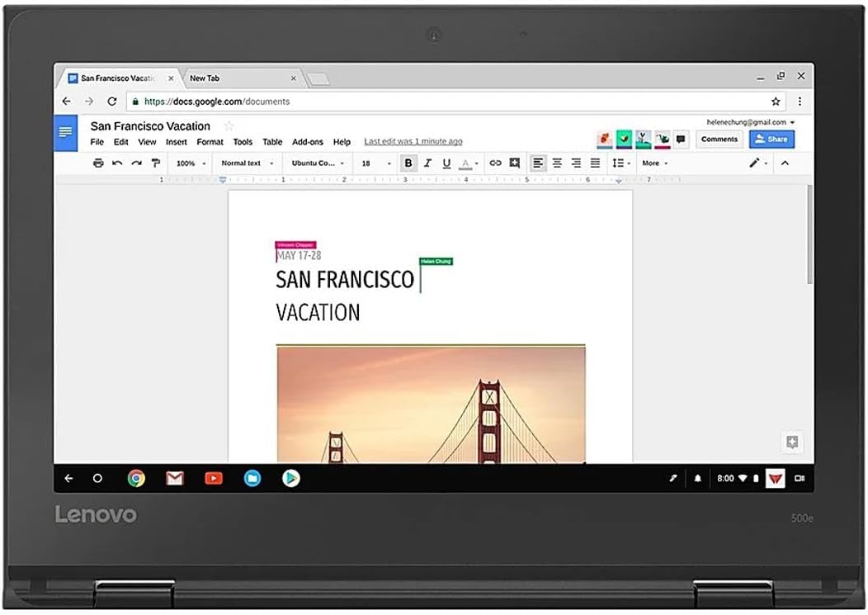The width and height of the screenshot is (868, 615).
Task: Open the Comments button
Action: 719,140
